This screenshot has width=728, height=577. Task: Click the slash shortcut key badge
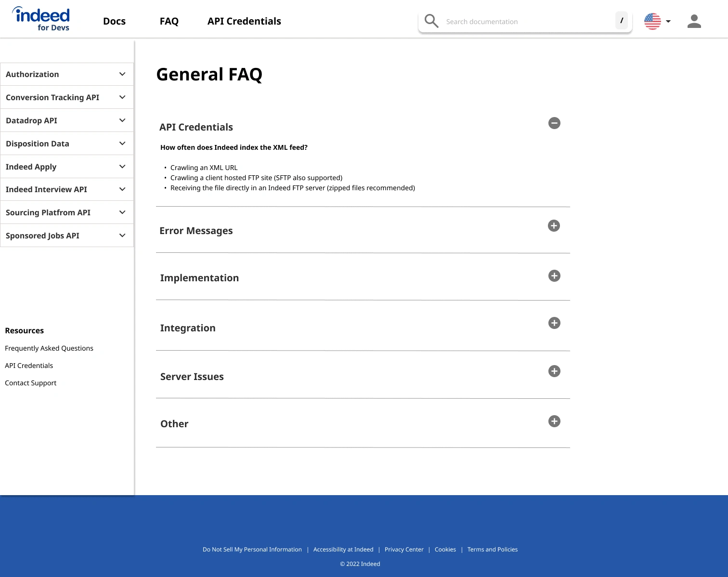[622, 21]
